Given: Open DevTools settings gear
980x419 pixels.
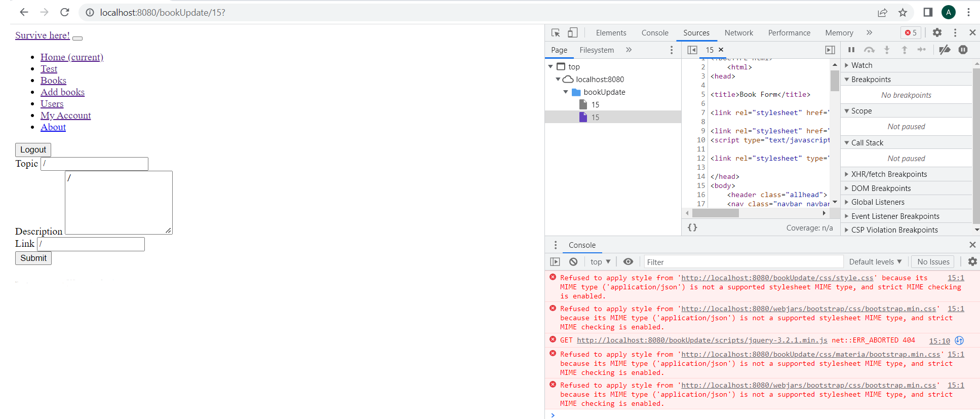Looking at the screenshot, I should tap(937, 32).
